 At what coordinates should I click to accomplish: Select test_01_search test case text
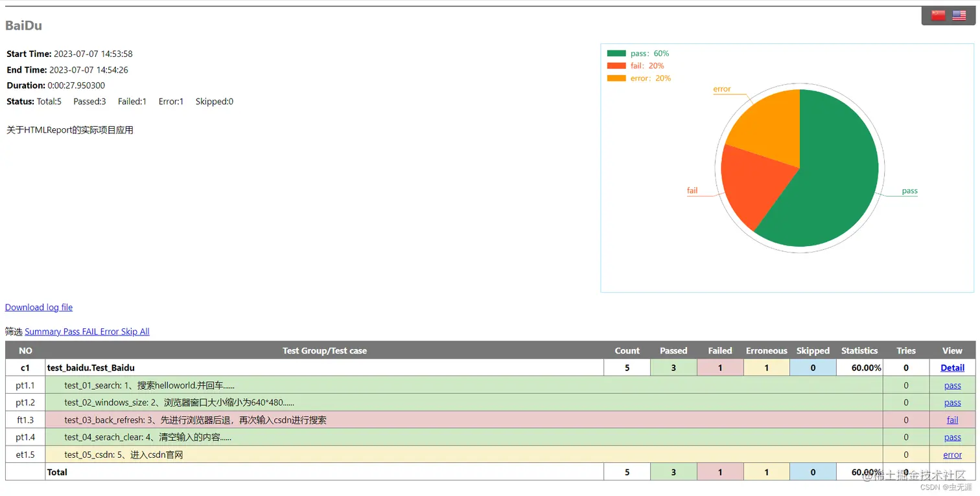149,385
